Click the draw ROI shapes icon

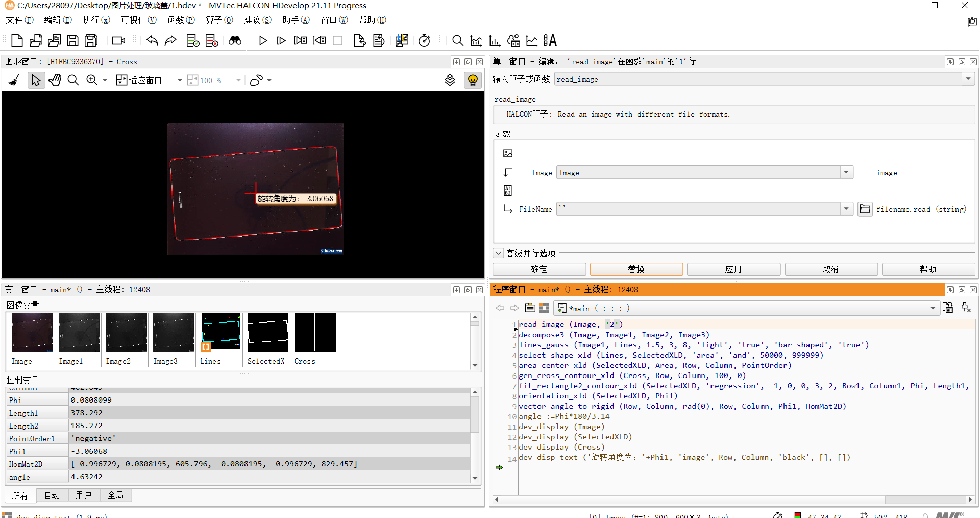[x=256, y=80]
